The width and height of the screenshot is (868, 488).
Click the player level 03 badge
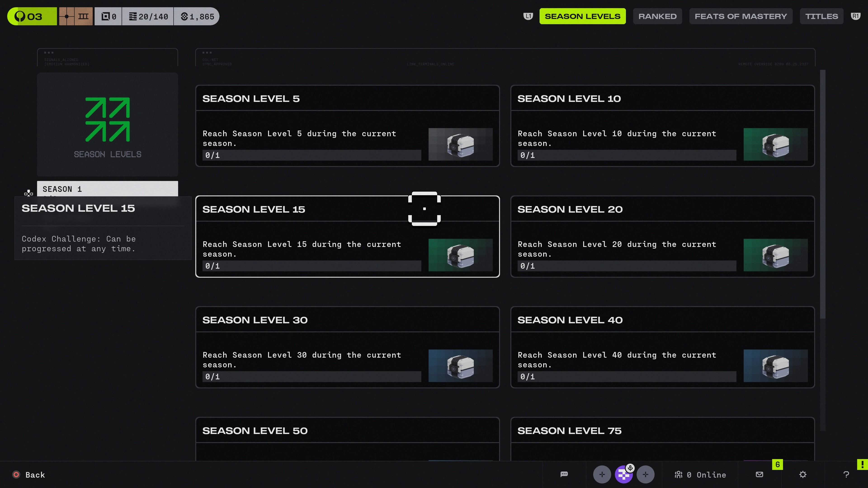[x=32, y=16]
